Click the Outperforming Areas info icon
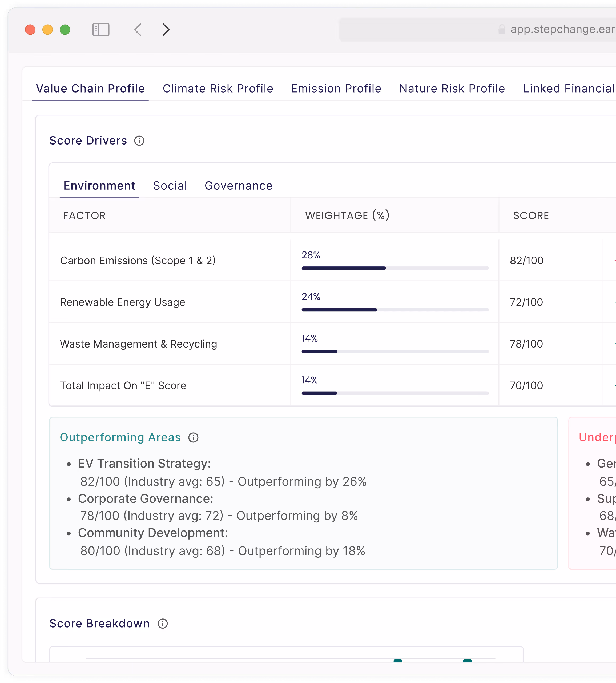The width and height of the screenshot is (616, 683). 193,437
